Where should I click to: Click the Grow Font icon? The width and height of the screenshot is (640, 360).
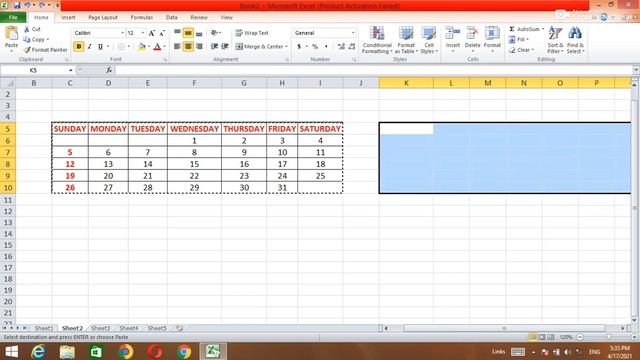click(152, 33)
